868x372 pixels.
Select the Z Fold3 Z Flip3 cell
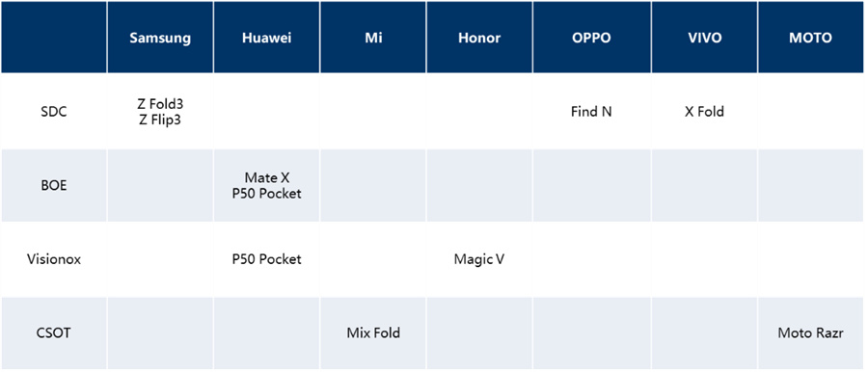pos(160,111)
